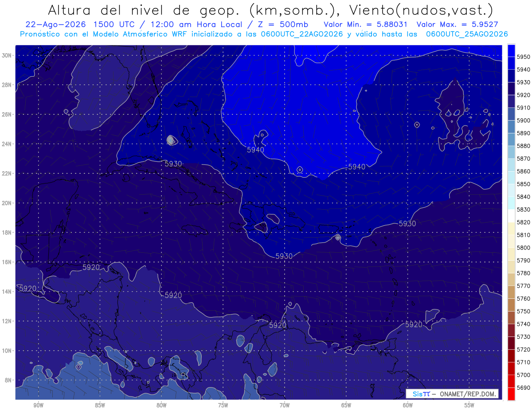Viewport: 532px width, 411px height.
Task: Click the '65W' longitude axis label
Action: 346,405
